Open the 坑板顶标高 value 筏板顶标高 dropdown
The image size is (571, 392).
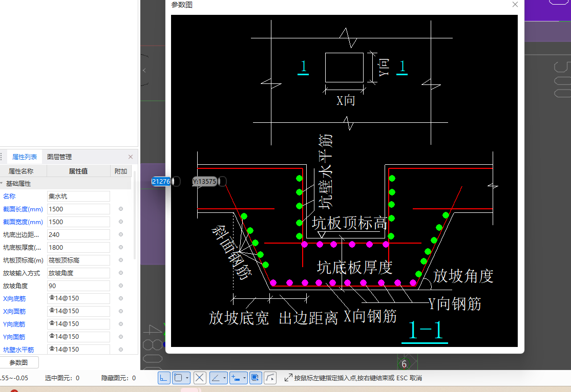[x=78, y=260]
